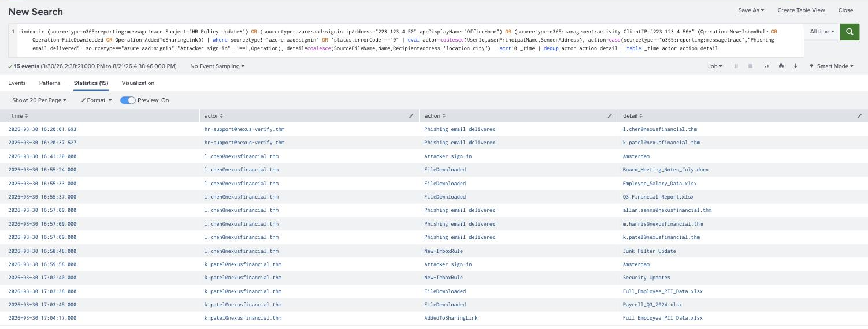Click Amsterdam in the 16:59:58 row
Screen dimensions: 868x329
point(636,264)
